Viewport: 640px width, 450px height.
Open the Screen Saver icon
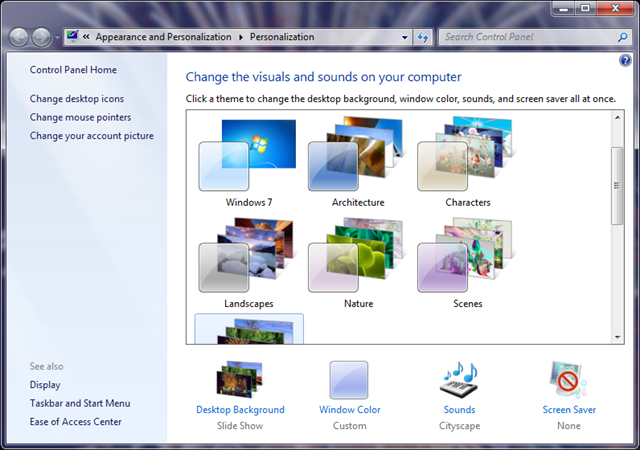[569, 380]
